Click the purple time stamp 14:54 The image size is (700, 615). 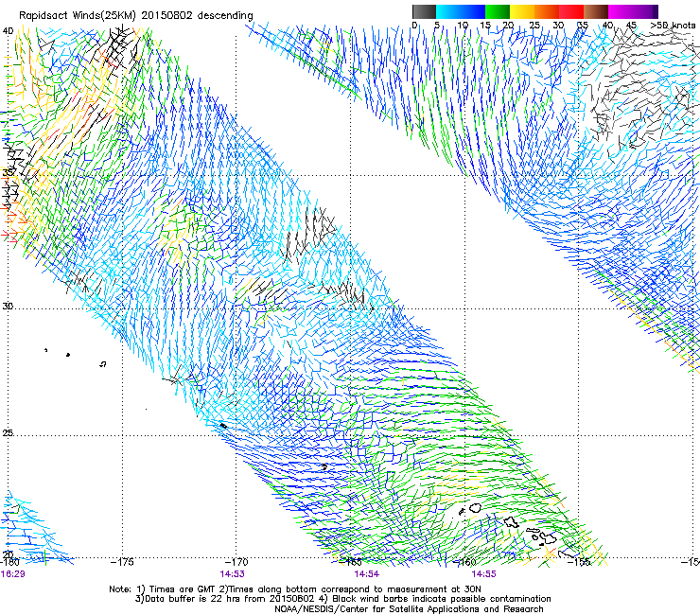click(366, 574)
